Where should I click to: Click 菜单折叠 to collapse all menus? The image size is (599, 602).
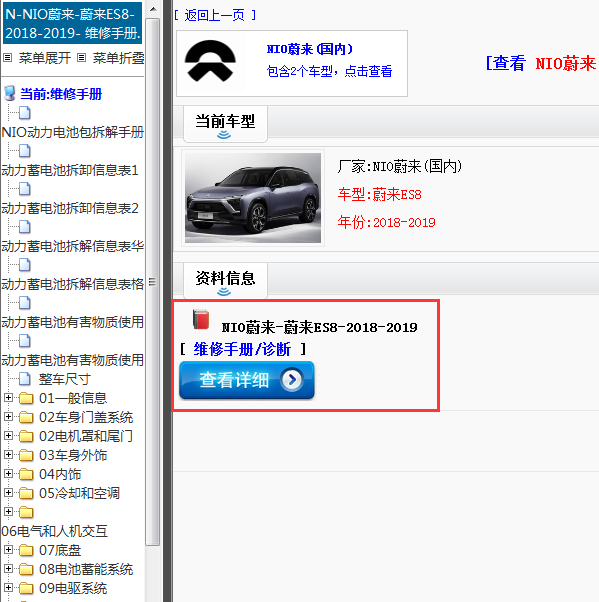point(118,58)
